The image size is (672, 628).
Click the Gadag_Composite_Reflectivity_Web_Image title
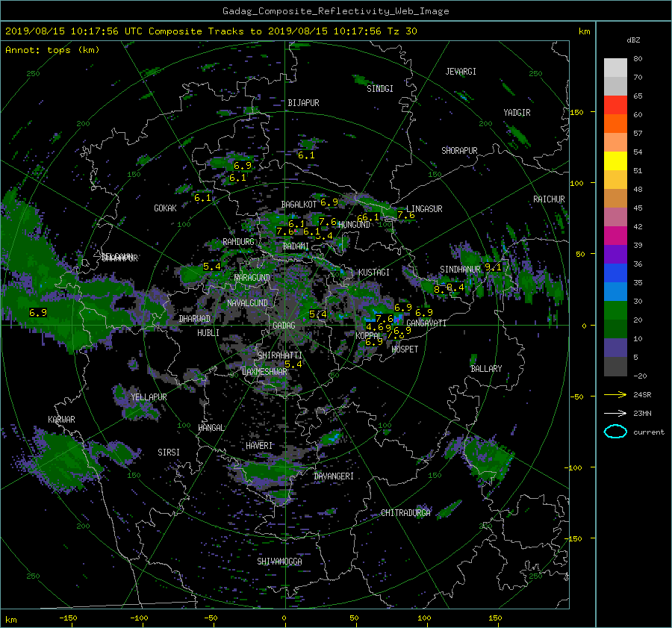335,11
